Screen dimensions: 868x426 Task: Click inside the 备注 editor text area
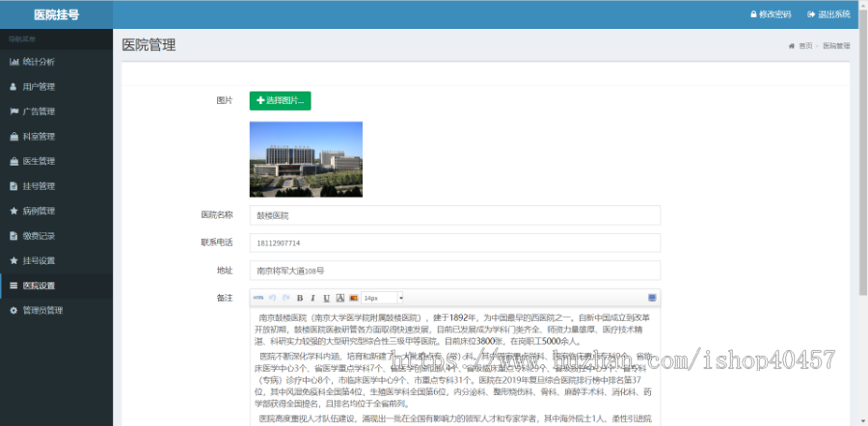455,366
